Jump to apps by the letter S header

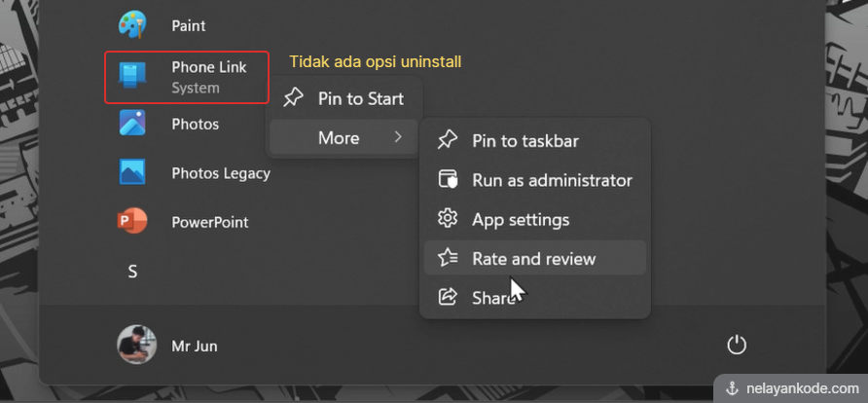coord(132,272)
